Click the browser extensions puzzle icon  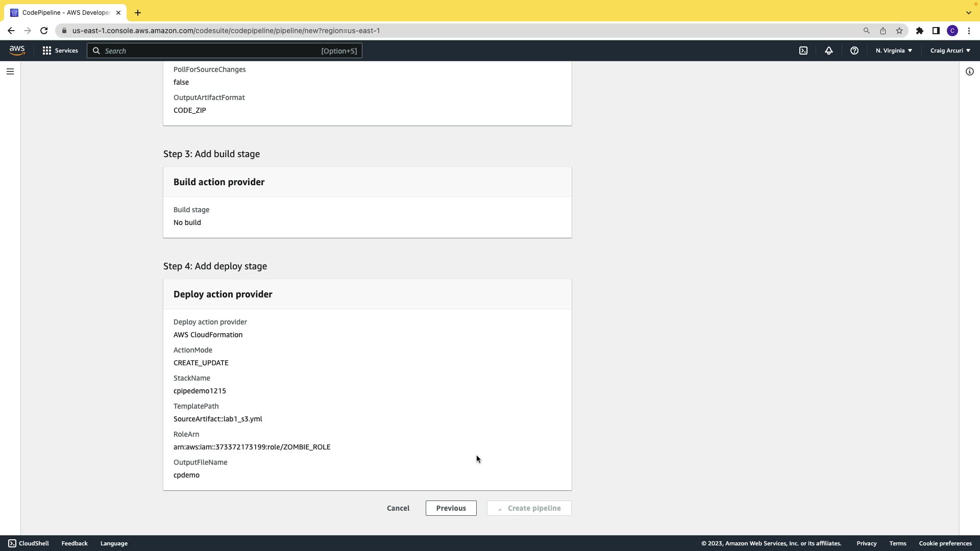point(919,31)
